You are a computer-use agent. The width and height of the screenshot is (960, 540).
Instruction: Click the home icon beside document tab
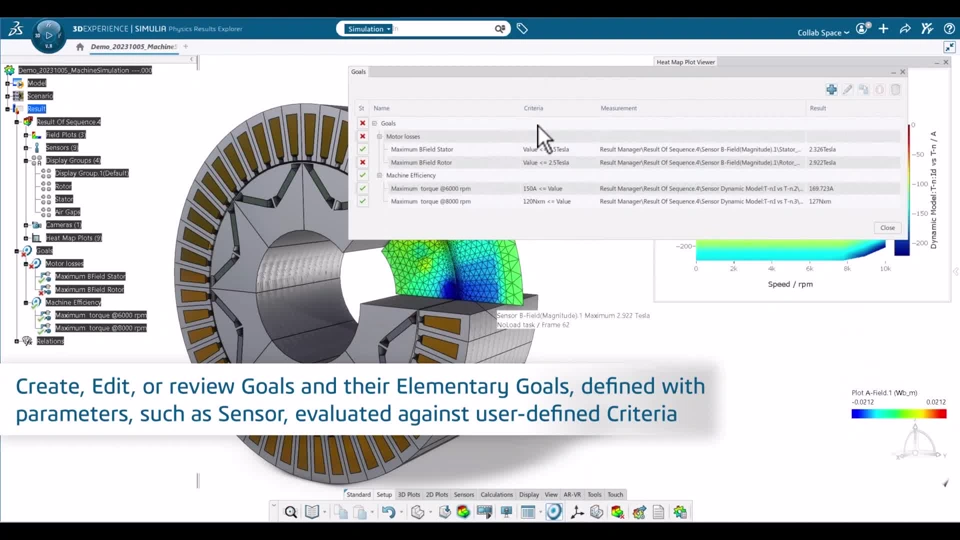pos(80,47)
